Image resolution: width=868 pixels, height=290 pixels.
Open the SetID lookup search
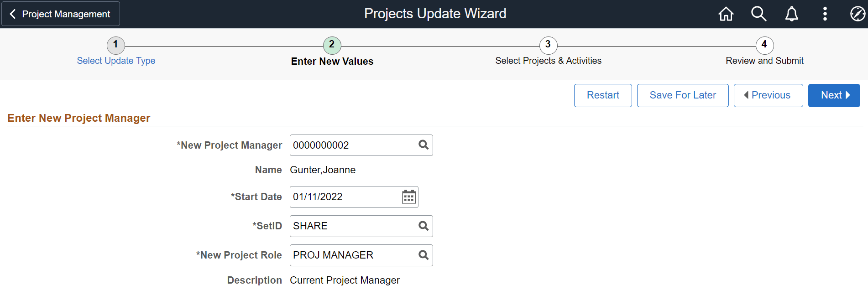423,226
